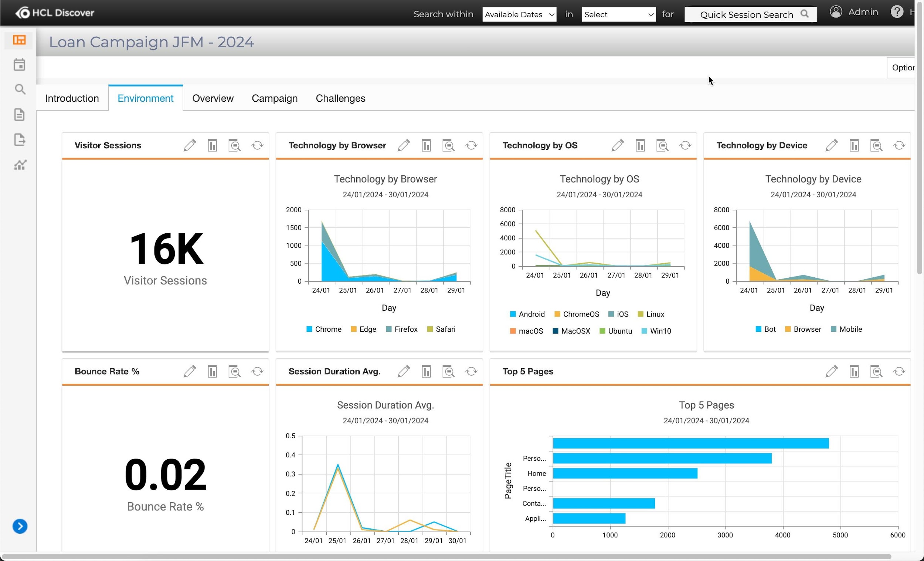
Task: Open the Admin user menu
Action: click(x=854, y=12)
